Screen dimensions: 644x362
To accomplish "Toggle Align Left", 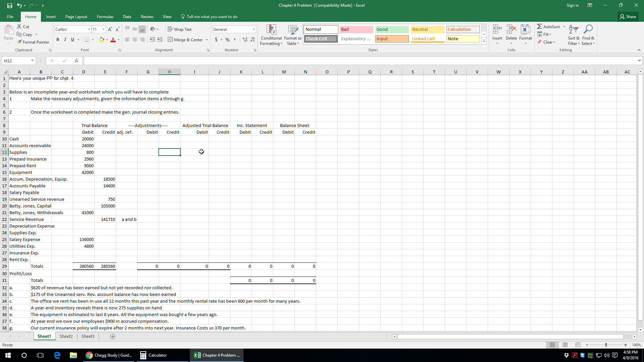I will point(127,40).
